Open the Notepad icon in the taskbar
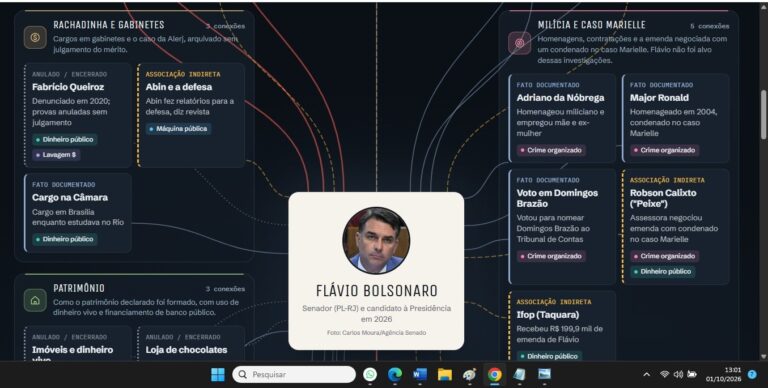This screenshot has height=388, width=768. 519,375
